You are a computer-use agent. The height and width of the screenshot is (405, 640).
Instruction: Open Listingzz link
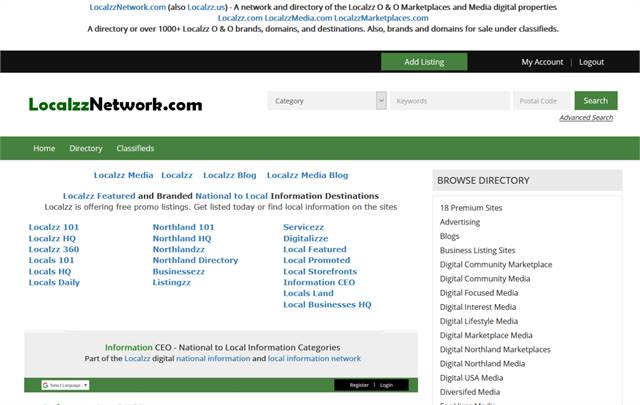click(171, 283)
